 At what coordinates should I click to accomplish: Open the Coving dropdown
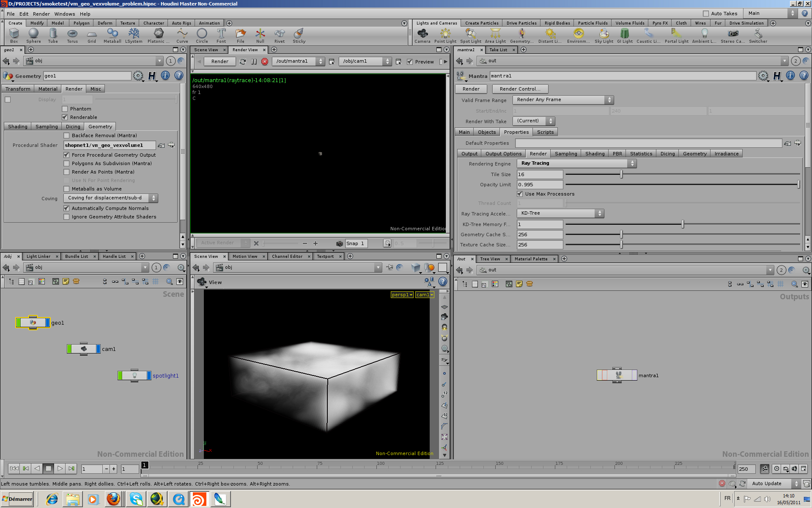pos(110,198)
